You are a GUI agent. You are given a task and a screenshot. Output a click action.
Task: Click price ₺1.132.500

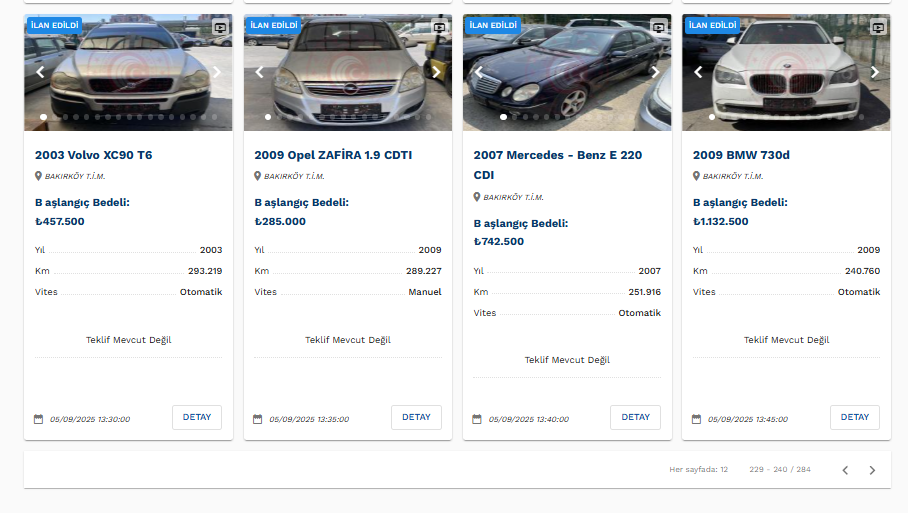tap(720, 221)
